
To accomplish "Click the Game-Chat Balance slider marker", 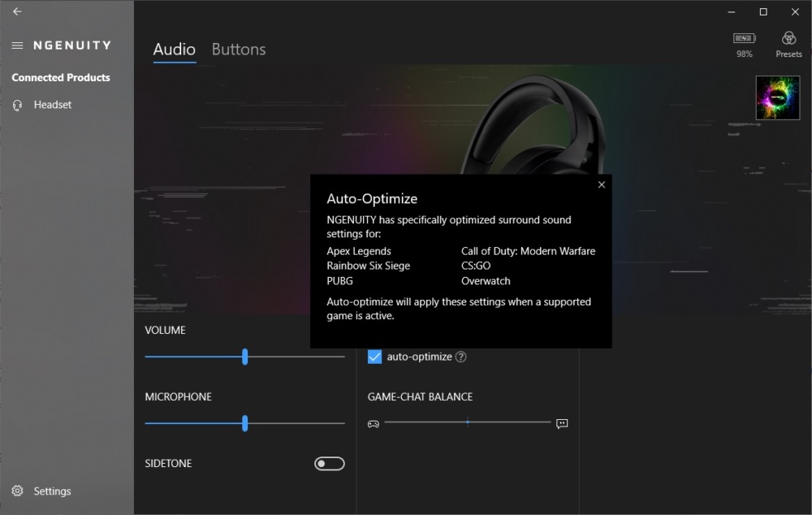I will click(x=468, y=422).
